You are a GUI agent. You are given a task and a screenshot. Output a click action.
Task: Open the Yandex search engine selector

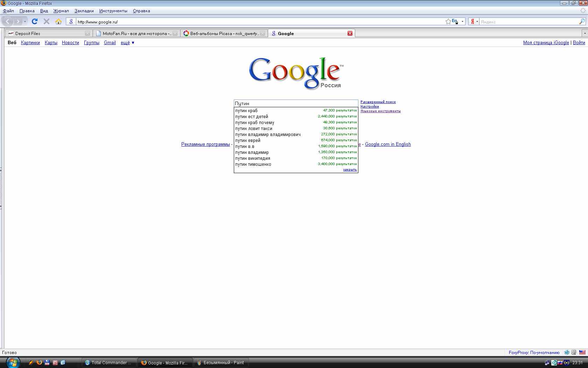pos(474,22)
